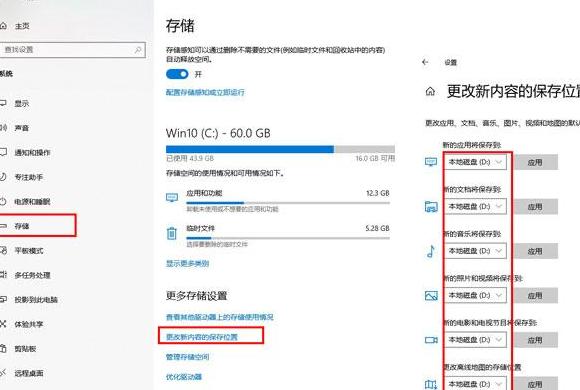Viewport: 580px width, 390px height.
Task: Open dropdown under 新的电影和电视节目将保存到
Action: (x=475, y=340)
